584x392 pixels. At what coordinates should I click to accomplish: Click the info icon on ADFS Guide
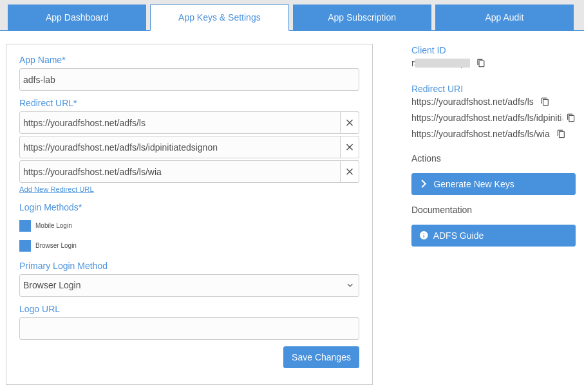click(424, 235)
